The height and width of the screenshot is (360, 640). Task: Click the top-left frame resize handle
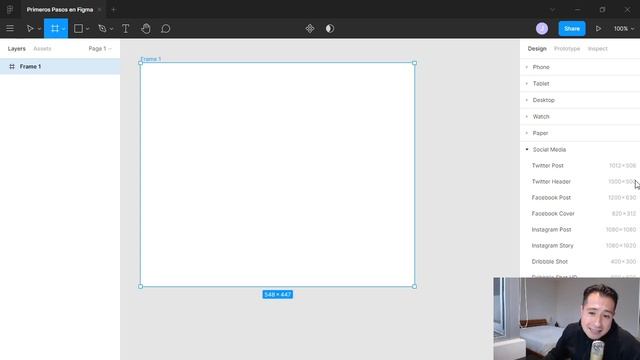[x=140, y=63]
